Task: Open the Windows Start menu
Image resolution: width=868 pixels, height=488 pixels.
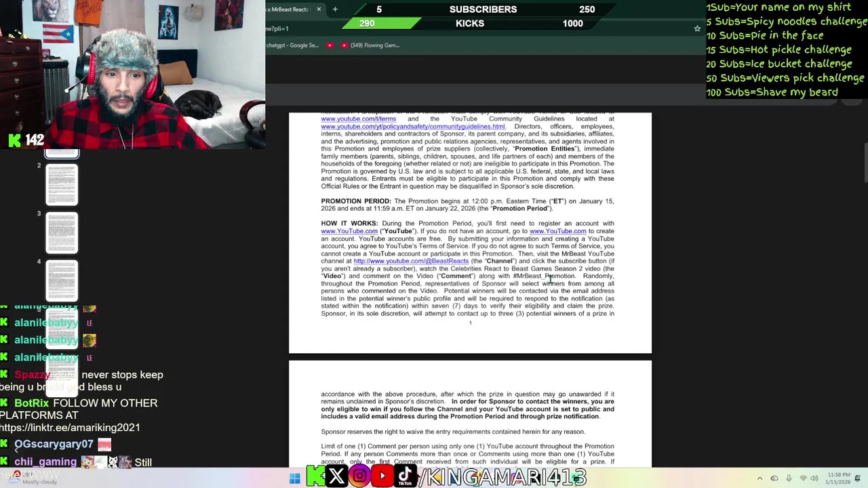Action: coord(294,479)
